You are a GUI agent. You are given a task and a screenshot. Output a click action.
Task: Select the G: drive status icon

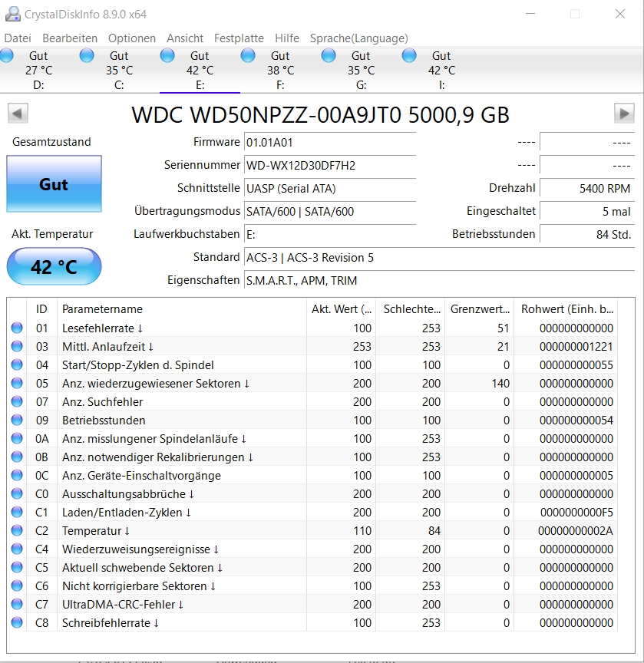(329, 55)
